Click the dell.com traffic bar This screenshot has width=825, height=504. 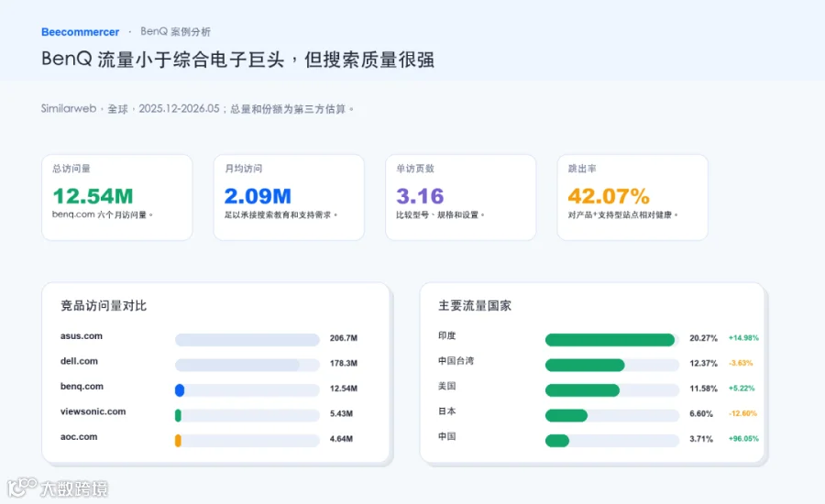(237, 365)
